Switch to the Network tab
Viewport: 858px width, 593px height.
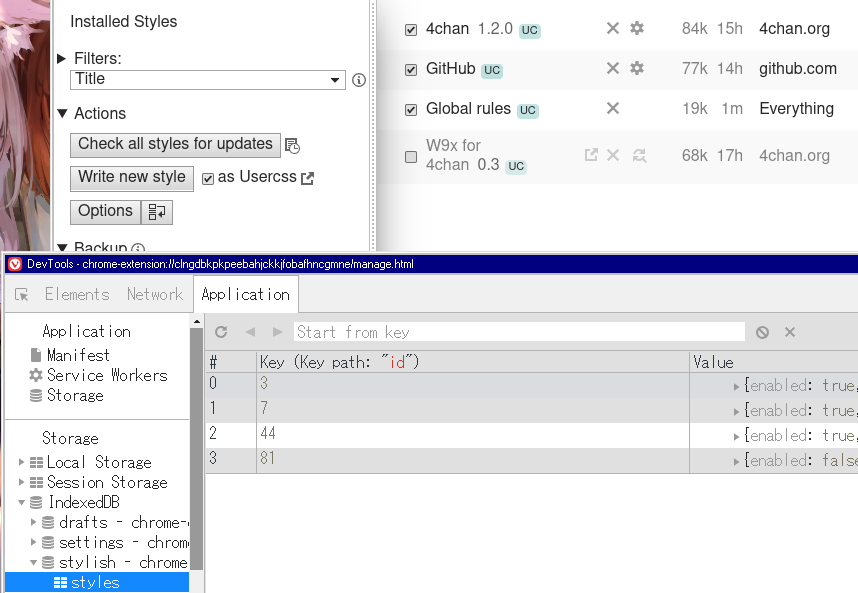[155, 294]
